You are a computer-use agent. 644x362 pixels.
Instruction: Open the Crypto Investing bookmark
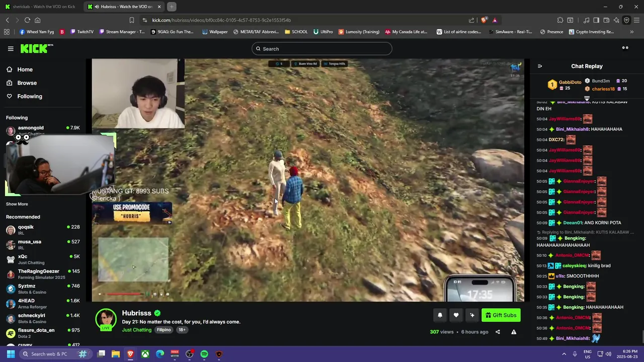click(591, 32)
